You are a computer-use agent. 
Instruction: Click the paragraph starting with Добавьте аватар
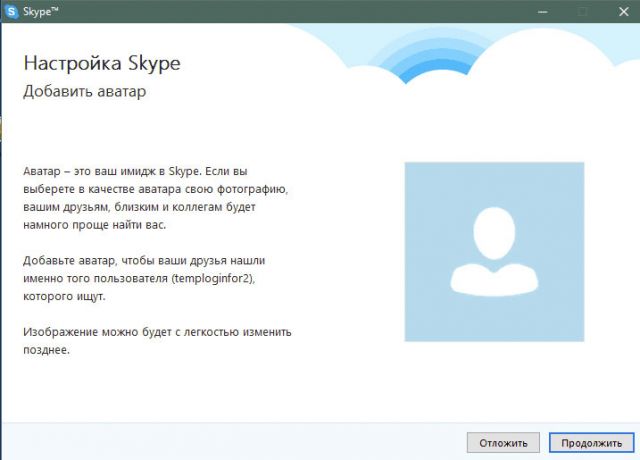[x=144, y=278]
